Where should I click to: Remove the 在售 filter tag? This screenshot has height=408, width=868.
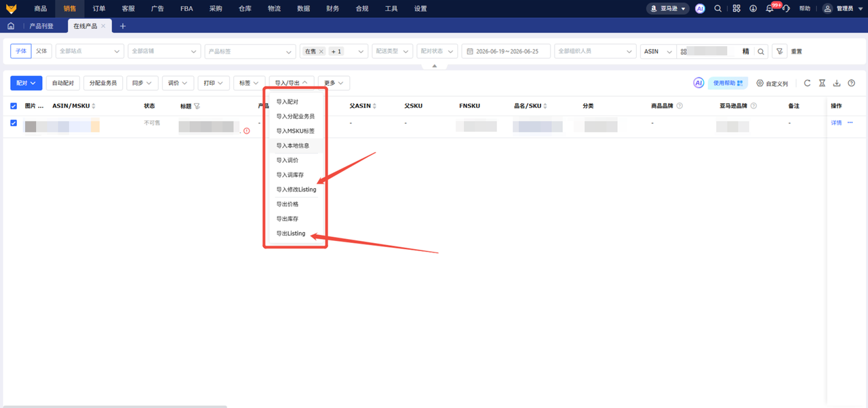coord(321,52)
